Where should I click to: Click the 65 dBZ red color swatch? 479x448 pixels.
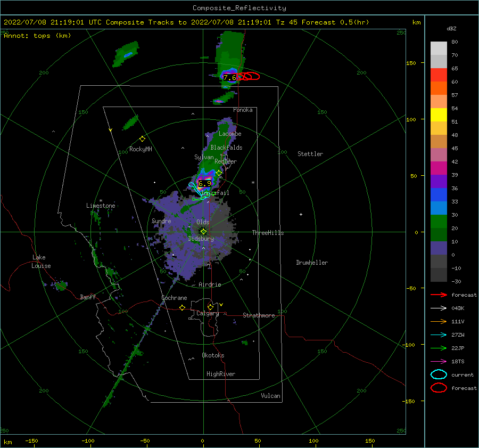click(439, 75)
